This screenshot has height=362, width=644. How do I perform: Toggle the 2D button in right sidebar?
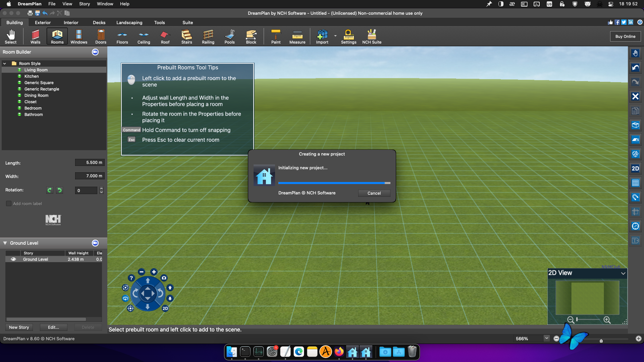[635, 168]
